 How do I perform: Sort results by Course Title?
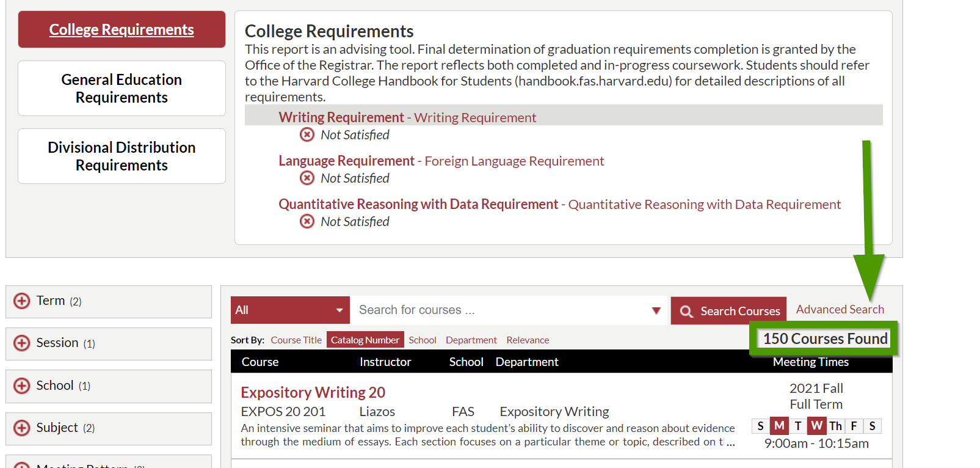(x=296, y=340)
